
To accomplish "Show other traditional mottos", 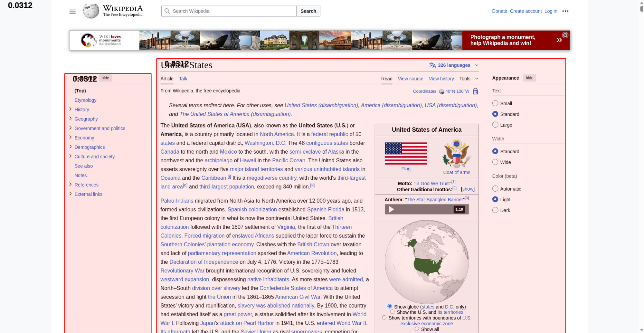I will 468,189.
